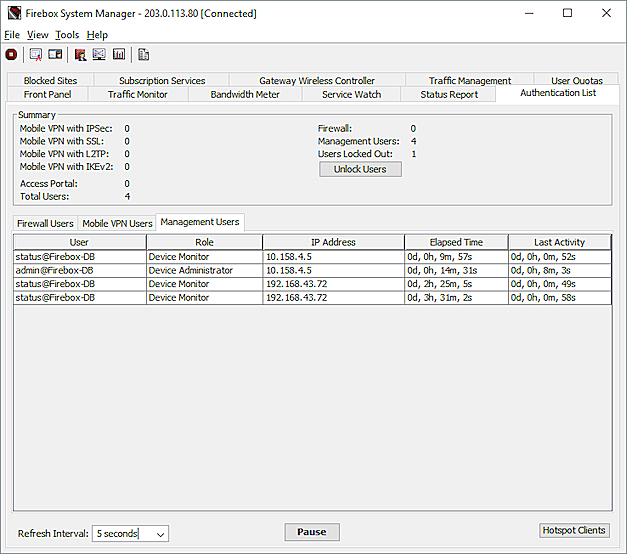
Task: Sort by the Elapsed Time column header
Action: pos(455,242)
